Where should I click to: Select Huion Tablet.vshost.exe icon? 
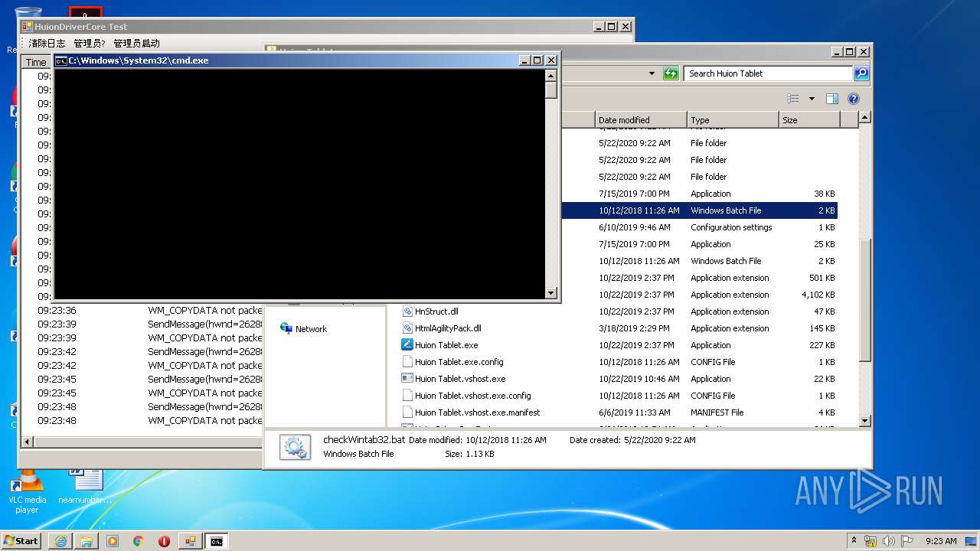(408, 379)
